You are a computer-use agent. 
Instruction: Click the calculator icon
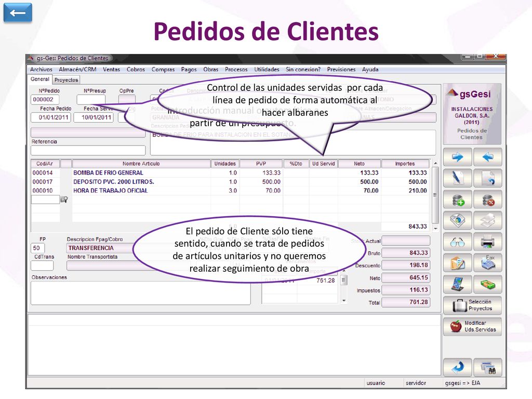pyautogui.click(x=457, y=284)
